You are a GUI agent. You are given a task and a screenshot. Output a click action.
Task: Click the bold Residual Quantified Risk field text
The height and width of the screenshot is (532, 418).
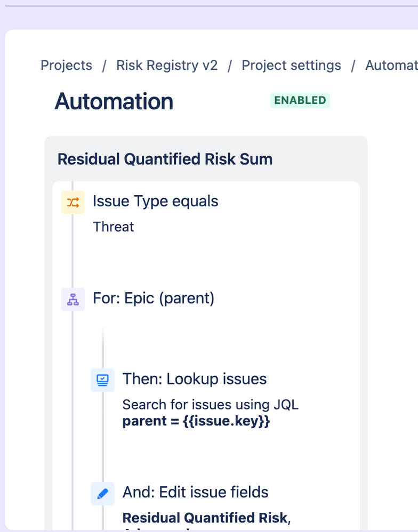click(206, 518)
